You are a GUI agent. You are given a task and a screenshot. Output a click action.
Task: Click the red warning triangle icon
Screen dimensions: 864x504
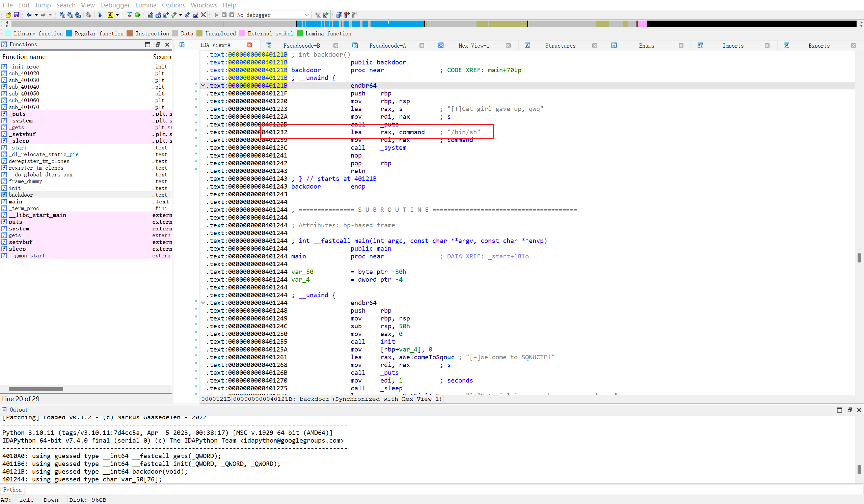pyautogui.click(x=129, y=15)
